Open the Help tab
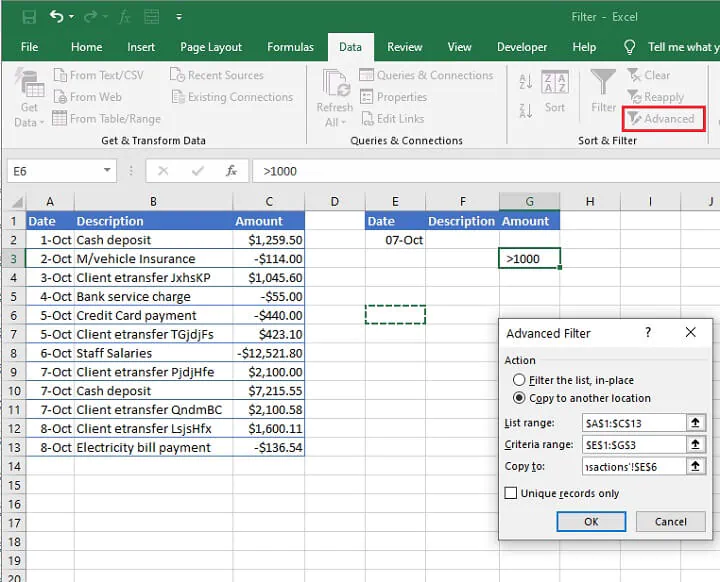This screenshot has height=582, width=720. pos(584,47)
